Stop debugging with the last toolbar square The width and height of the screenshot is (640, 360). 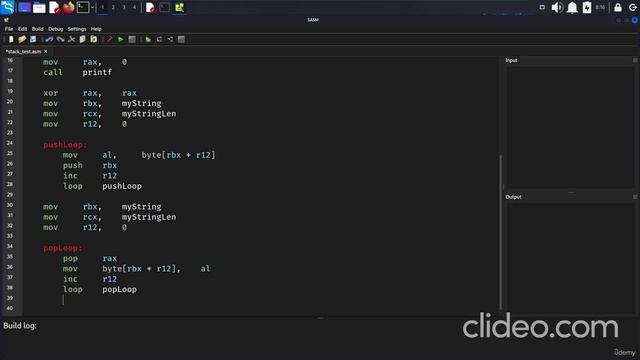coord(181,40)
